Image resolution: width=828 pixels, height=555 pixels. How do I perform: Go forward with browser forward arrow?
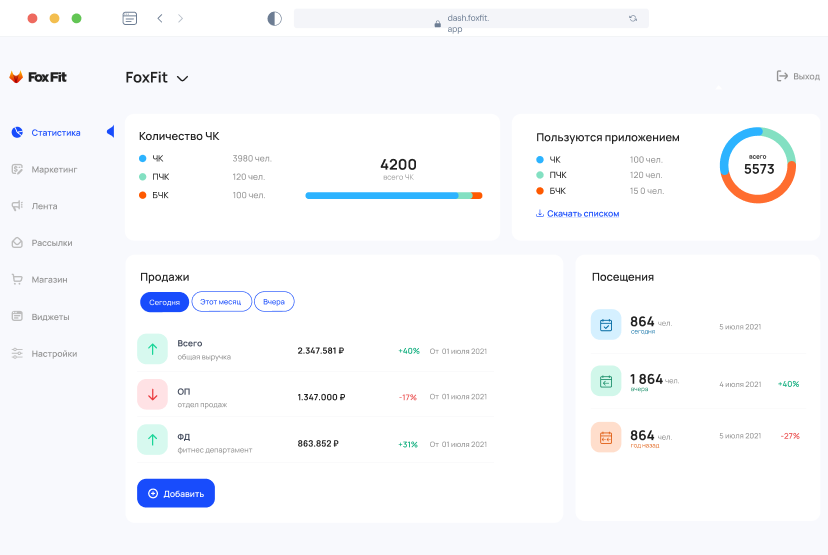(181, 18)
